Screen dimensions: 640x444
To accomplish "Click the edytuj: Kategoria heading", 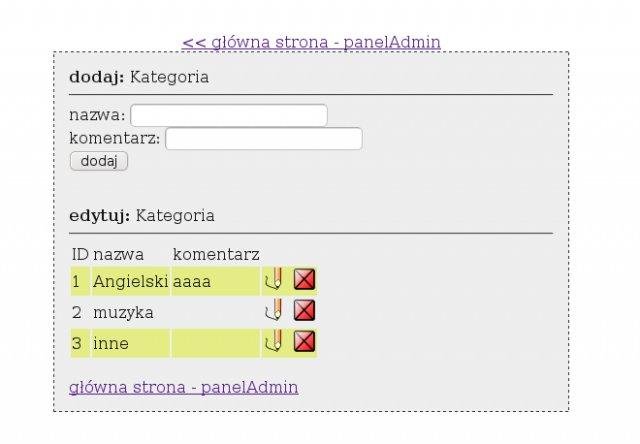I will click(141, 215).
